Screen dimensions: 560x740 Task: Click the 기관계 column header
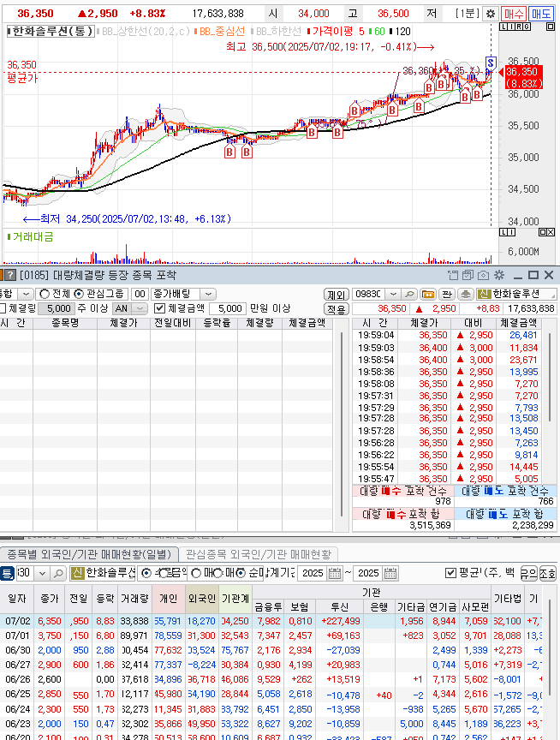click(235, 599)
